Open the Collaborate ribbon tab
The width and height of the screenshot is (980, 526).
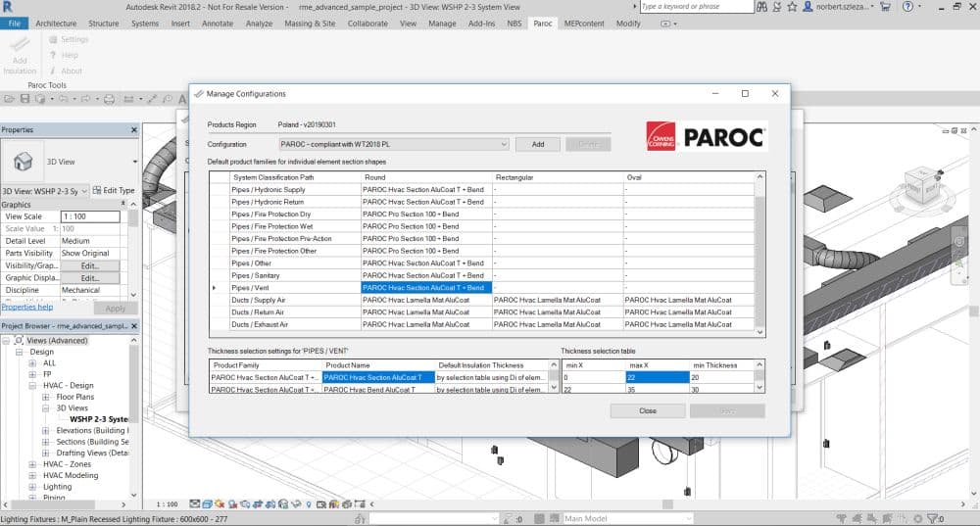click(367, 23)
